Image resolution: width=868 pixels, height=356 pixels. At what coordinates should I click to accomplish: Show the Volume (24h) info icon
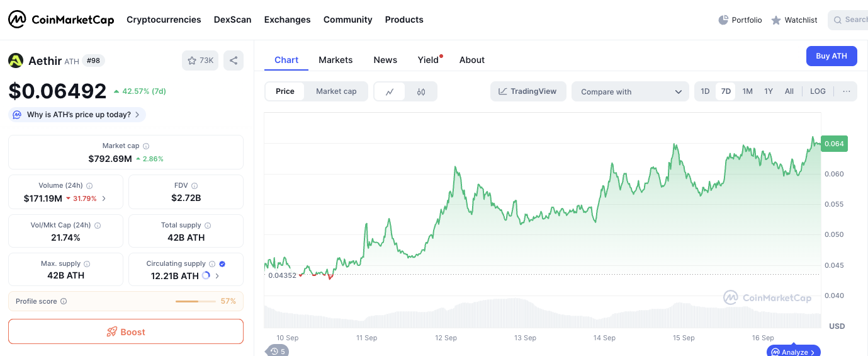[89, 186]
